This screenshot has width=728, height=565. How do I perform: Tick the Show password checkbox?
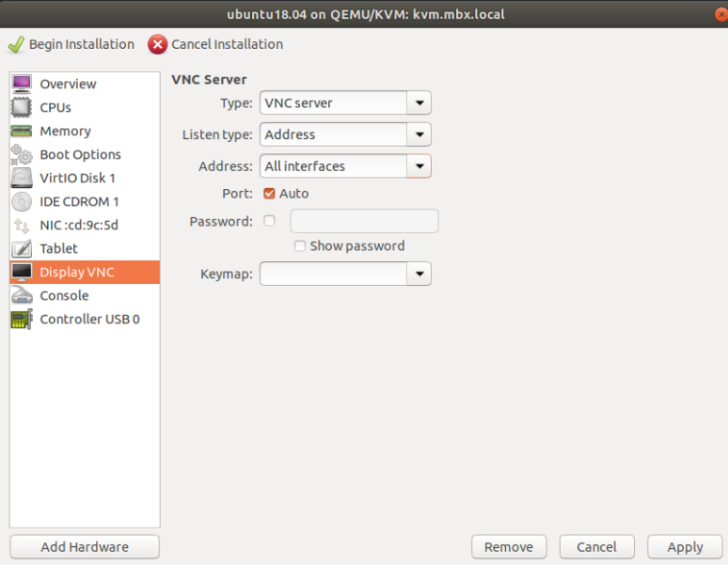click(300, 246)
